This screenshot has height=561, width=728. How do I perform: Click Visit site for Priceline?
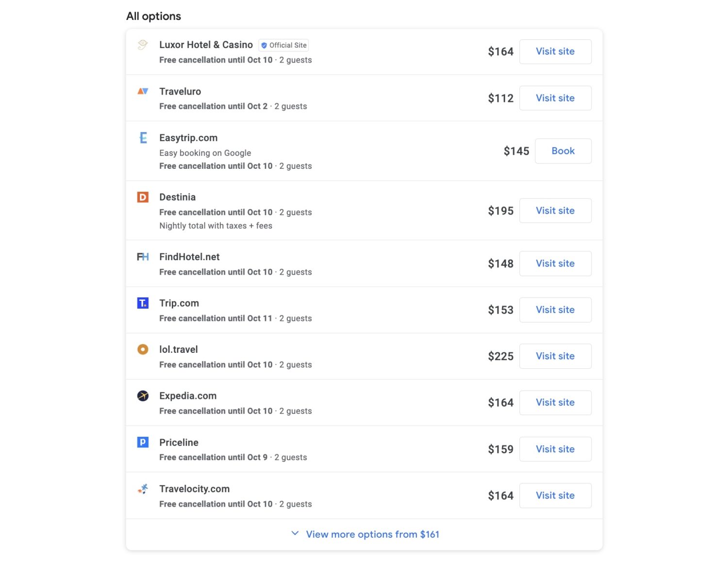(555, 449)
